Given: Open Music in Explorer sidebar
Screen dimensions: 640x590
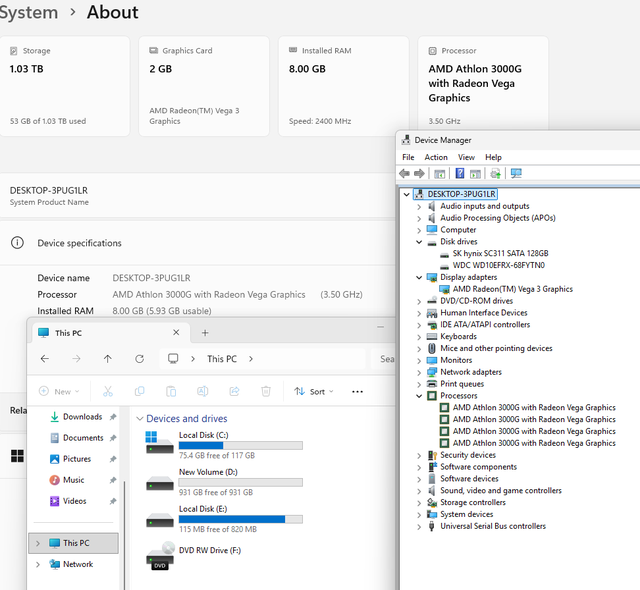Looking at the screenshot, I should coord(73,480).
